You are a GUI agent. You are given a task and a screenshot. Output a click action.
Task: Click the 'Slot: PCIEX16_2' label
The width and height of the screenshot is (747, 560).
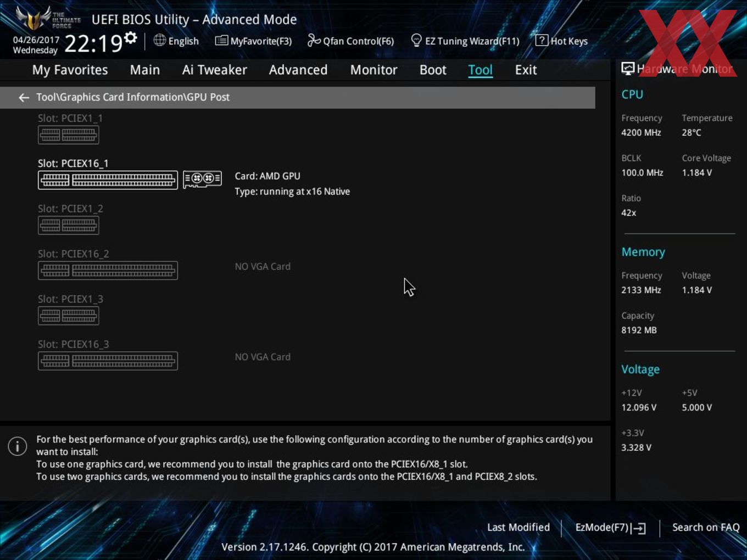(x=73, y=254)
